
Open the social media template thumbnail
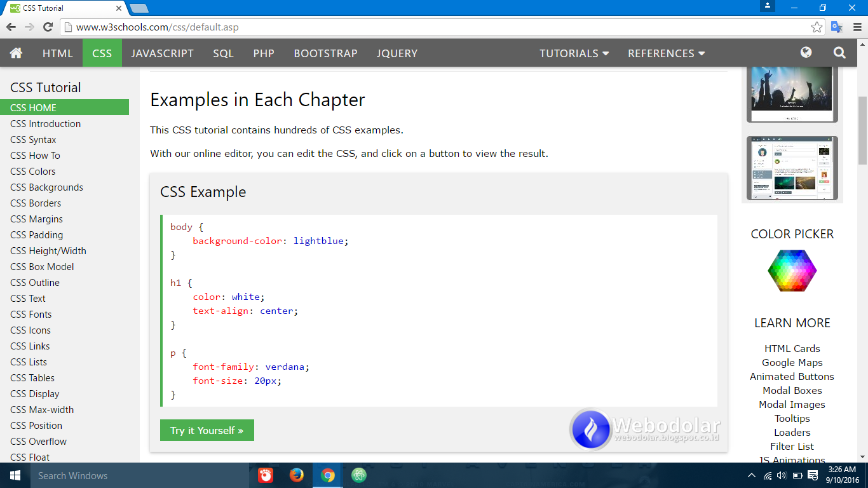pyautogui.click(x=792, y=168)
